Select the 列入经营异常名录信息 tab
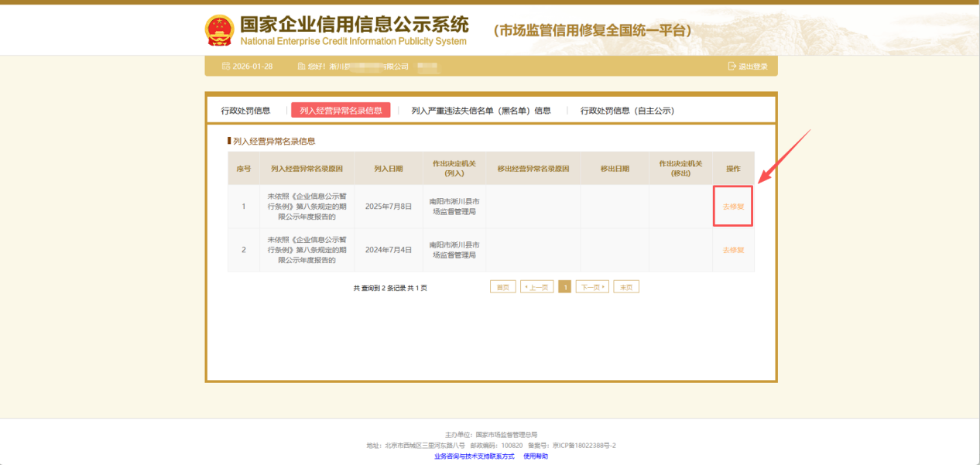980x465 pixels. 341,111
